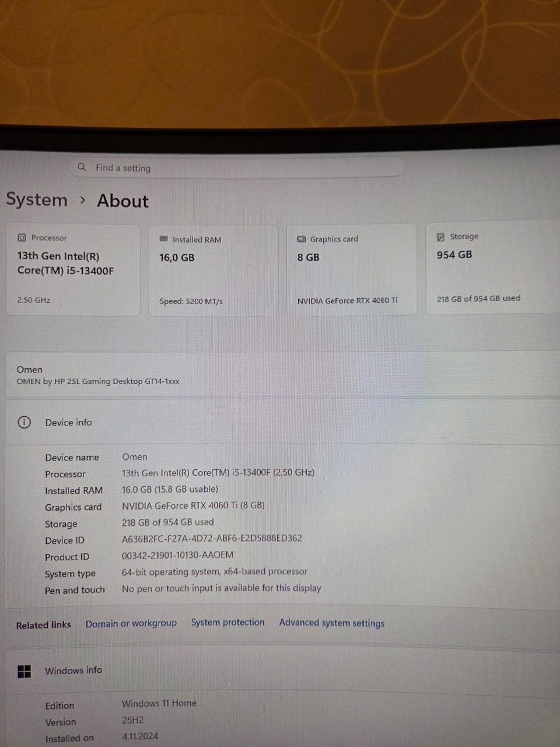The height and width of the screenshot is (747, 560).
Task: Select "i5-13400F" text in the Processor card
Action: click(x=90, y=271)
